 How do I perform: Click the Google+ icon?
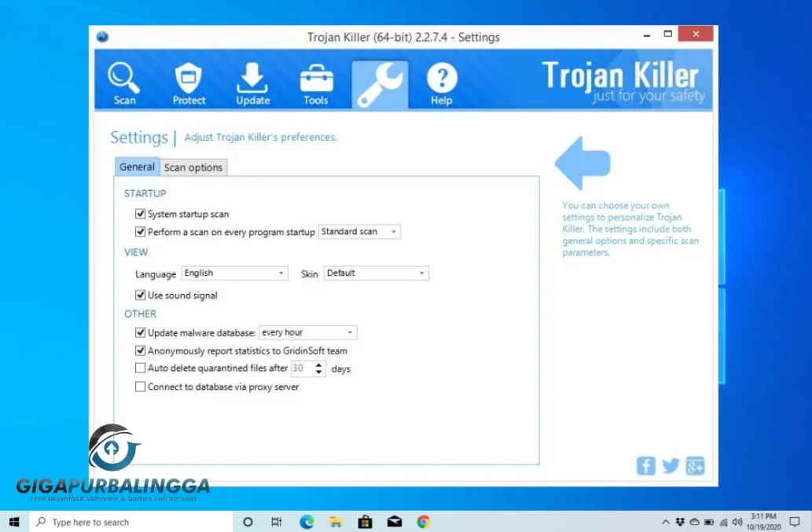tap(695, 465)
